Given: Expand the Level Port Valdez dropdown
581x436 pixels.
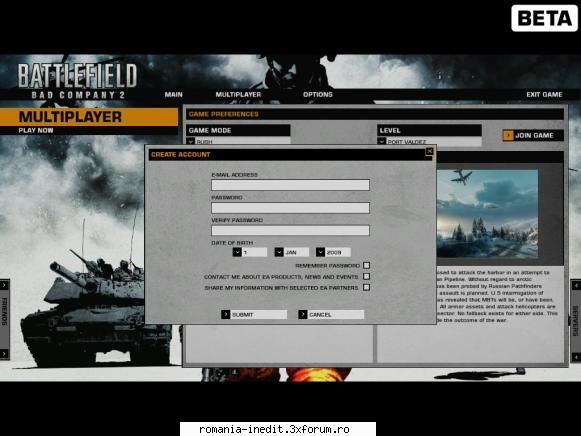Looking at the screenshot, I should pos(382,141).
